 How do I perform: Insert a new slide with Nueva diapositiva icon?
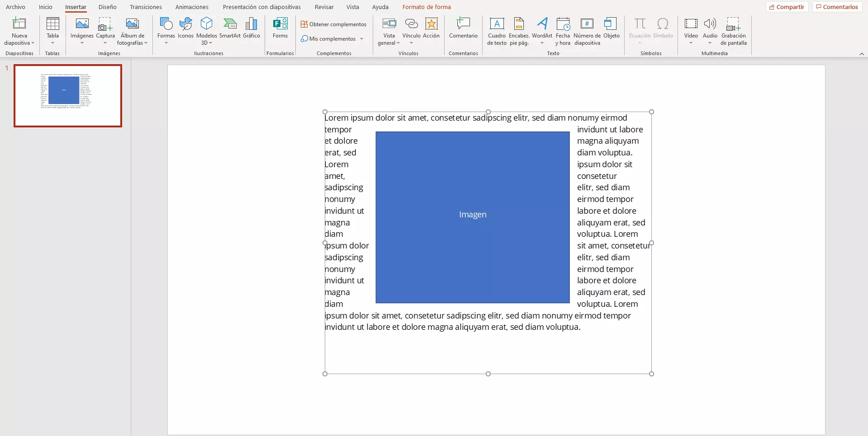tap(19, 23)
